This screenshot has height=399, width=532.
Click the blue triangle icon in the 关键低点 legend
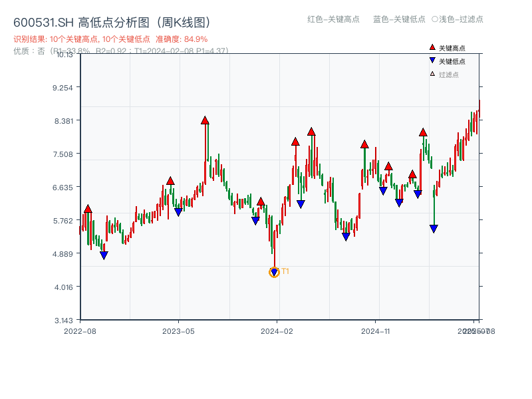coord(432,61)
